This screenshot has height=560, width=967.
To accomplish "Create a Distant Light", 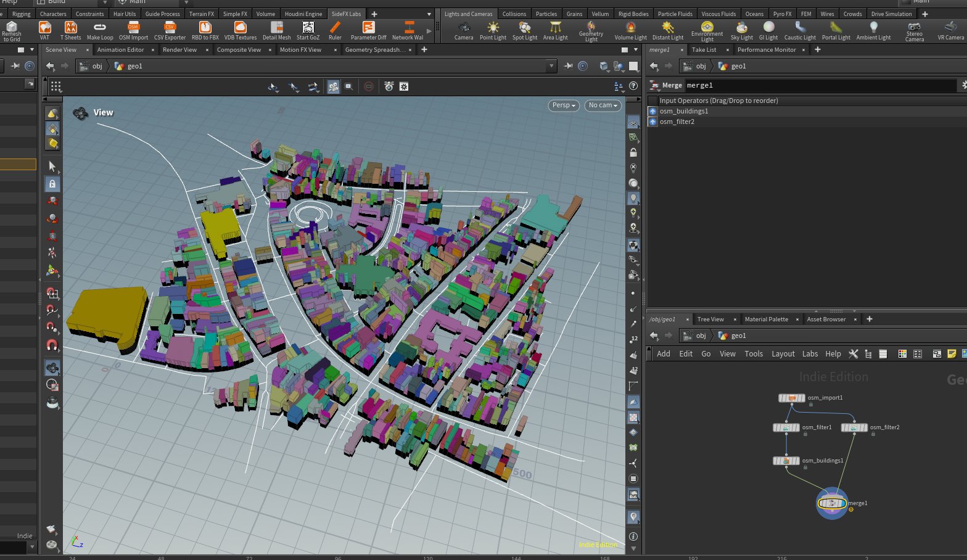I will [x=668, y=30].
